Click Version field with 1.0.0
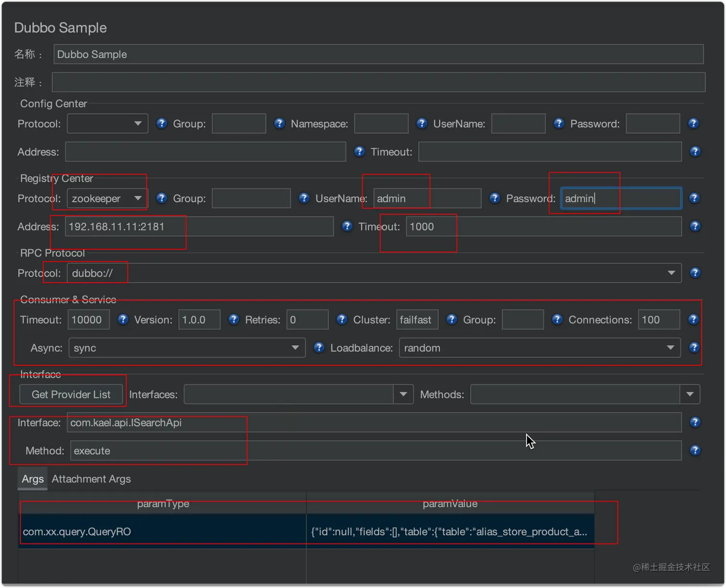Viewport: 726px width, 588px height. pyautogui.click(x=199, y=320)
